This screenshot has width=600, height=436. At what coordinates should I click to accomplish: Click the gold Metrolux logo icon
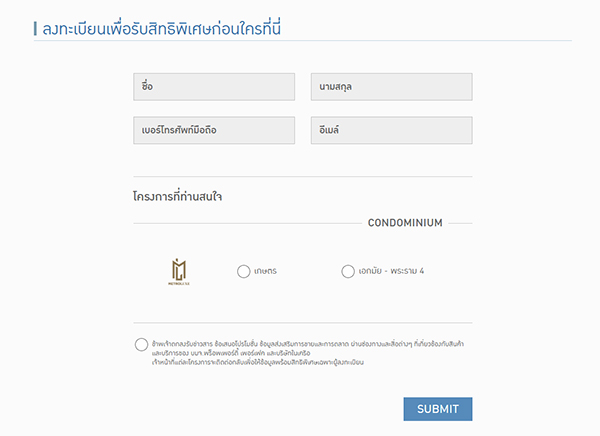click(x=179, y=270)
